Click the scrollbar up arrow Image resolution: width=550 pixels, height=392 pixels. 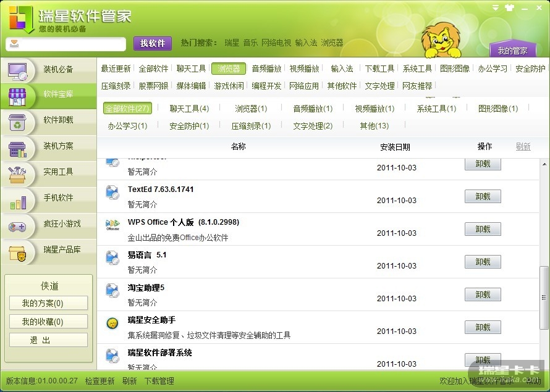(544, 164)
